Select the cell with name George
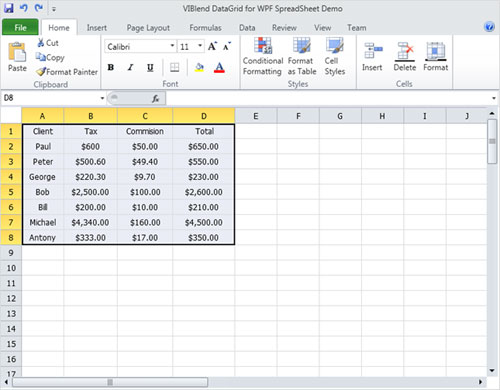This screenshot has width=500, height=390. point(42,177)
